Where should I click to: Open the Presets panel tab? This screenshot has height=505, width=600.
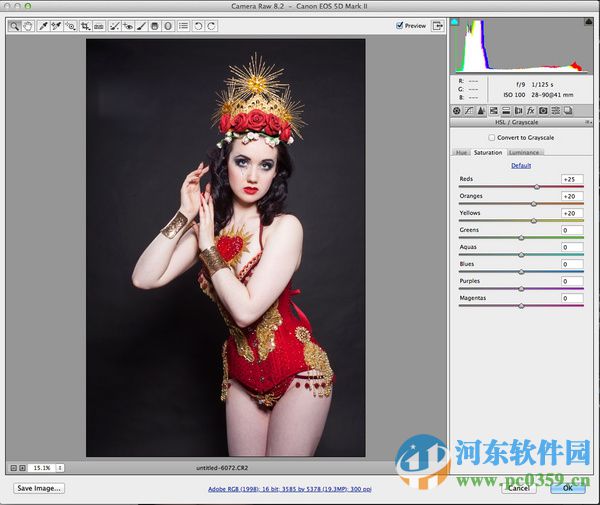(x=556, y=111)
